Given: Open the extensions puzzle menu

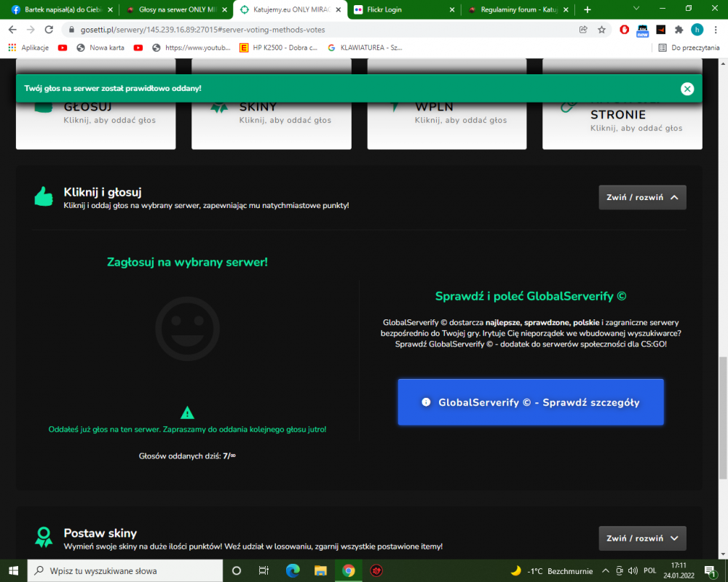Looking at the screenshot, I should coord(678,30).
